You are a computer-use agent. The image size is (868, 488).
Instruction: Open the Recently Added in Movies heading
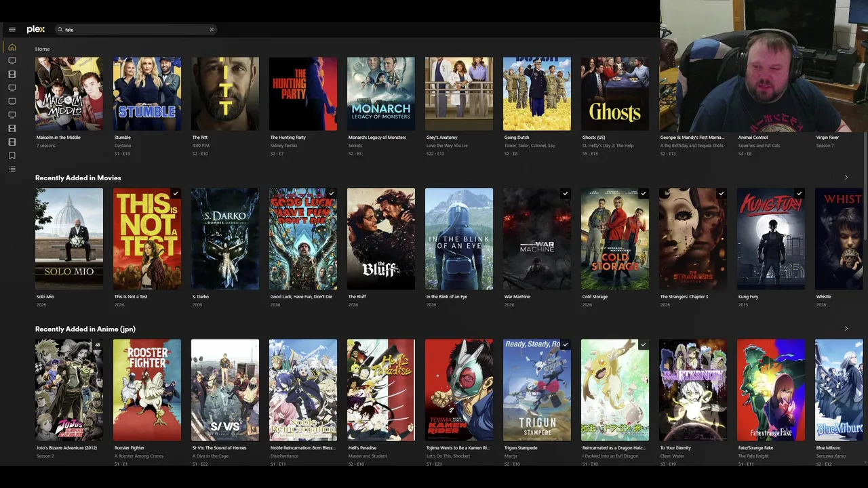point(78,178)
